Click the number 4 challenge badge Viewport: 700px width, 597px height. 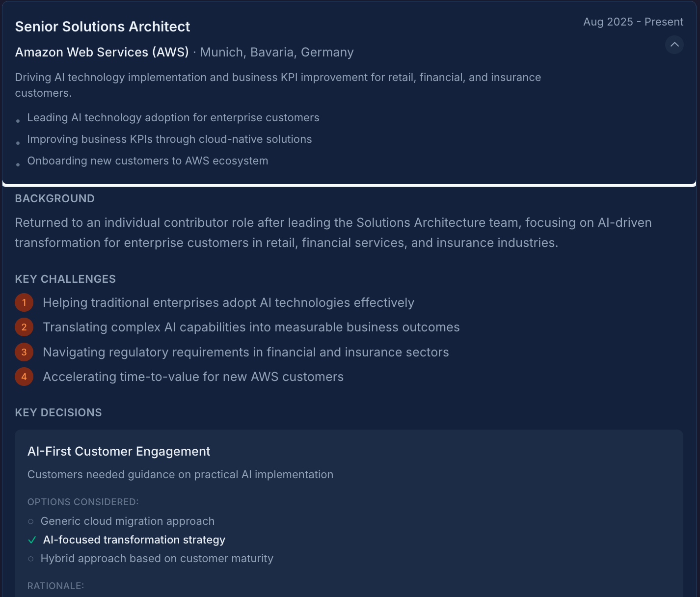tap(24, 377)
